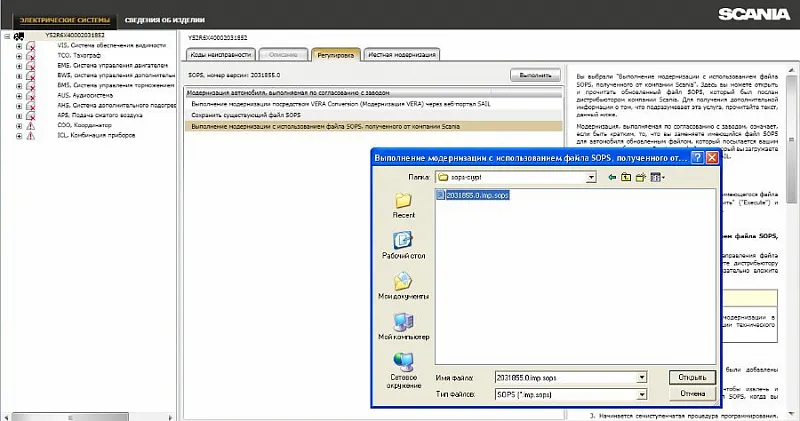
Task: Click the truck icon at tree root
Action: [19, 36]
